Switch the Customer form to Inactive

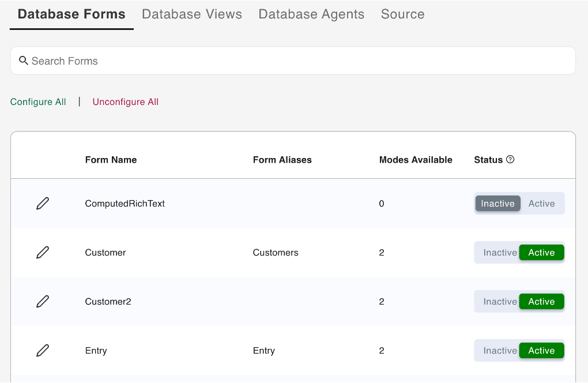click(x=499, y=253)
